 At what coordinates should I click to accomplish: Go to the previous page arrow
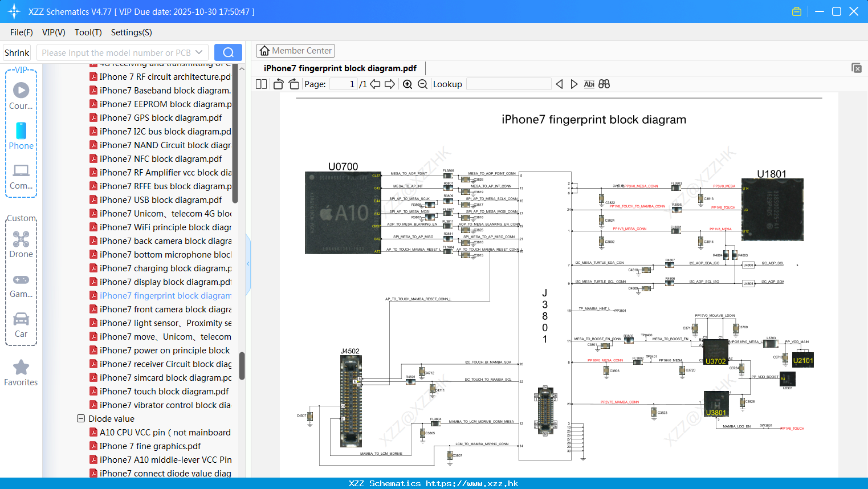pos(375,84)
